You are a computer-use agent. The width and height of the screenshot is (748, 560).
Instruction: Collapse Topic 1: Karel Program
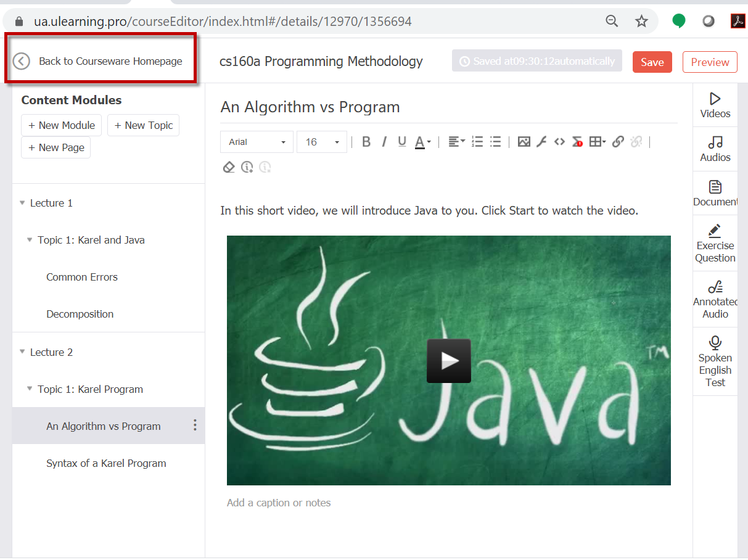click(x=30, y=389)
